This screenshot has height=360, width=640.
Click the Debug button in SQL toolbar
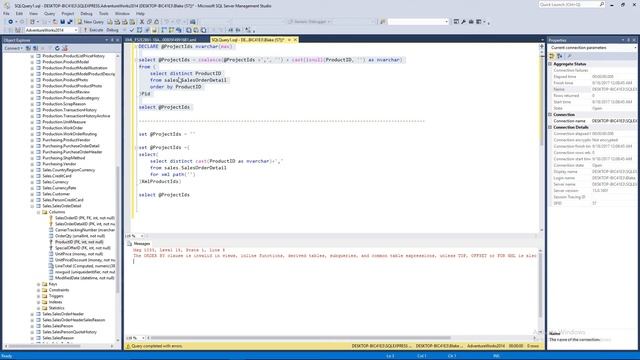[112, 30]
